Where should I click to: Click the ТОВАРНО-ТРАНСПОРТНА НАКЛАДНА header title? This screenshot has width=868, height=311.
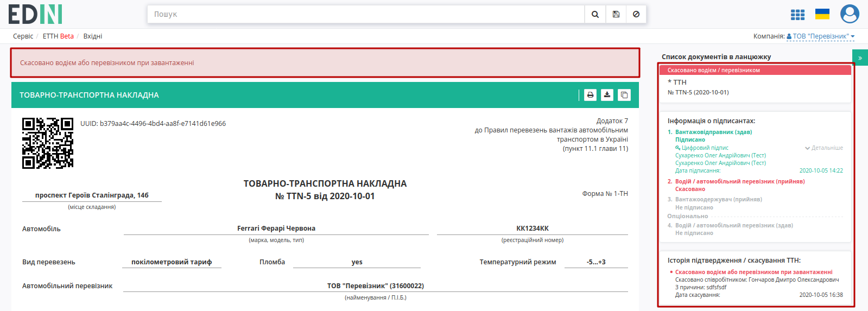[90, 95]
